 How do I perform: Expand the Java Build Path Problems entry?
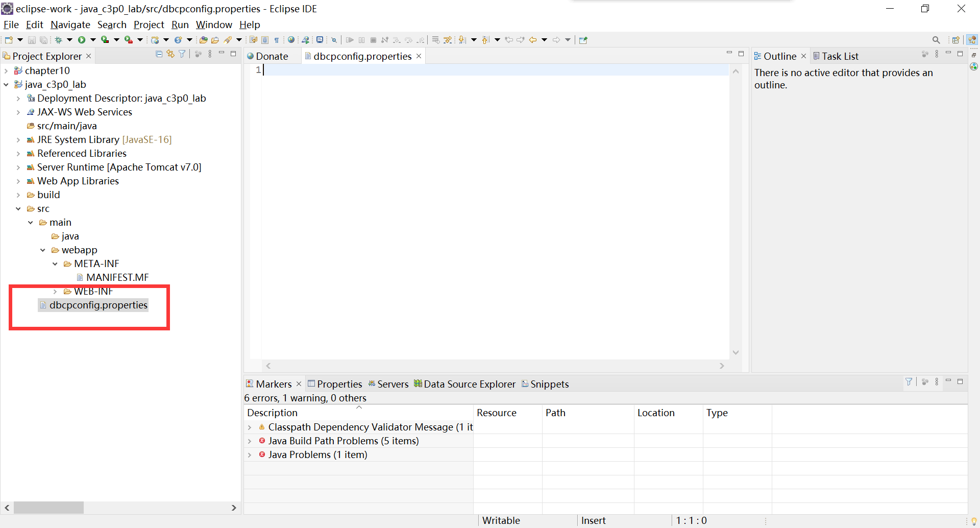pyautogui.click(x=250, y=441)
